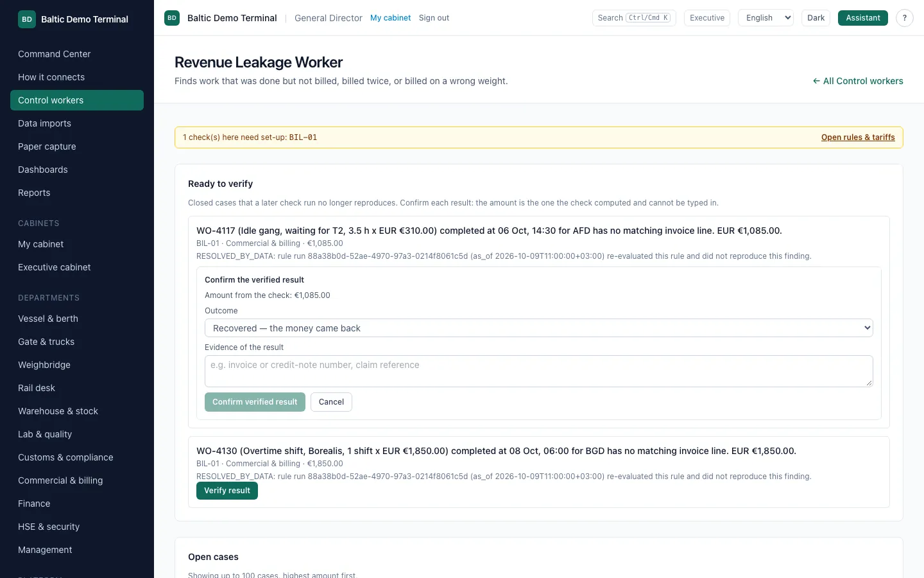The width and height of the screenshot is (924, 578).
Task: Open Lab & quality department
Action: click(77, 434)
